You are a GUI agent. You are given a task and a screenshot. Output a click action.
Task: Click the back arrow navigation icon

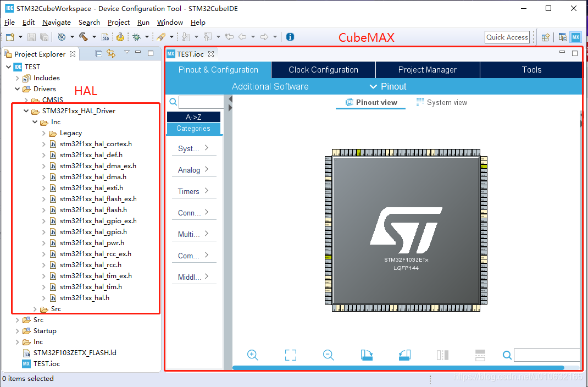pos(243,37)
